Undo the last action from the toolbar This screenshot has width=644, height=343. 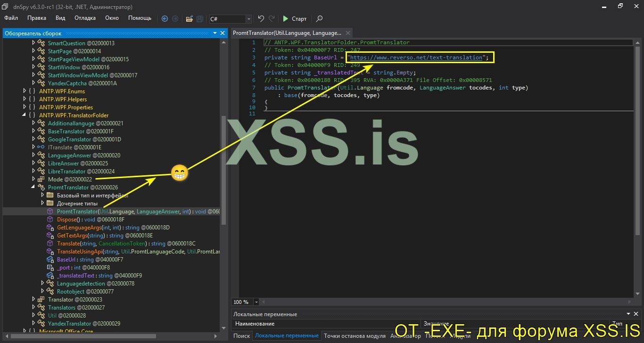tap(261, 19)
